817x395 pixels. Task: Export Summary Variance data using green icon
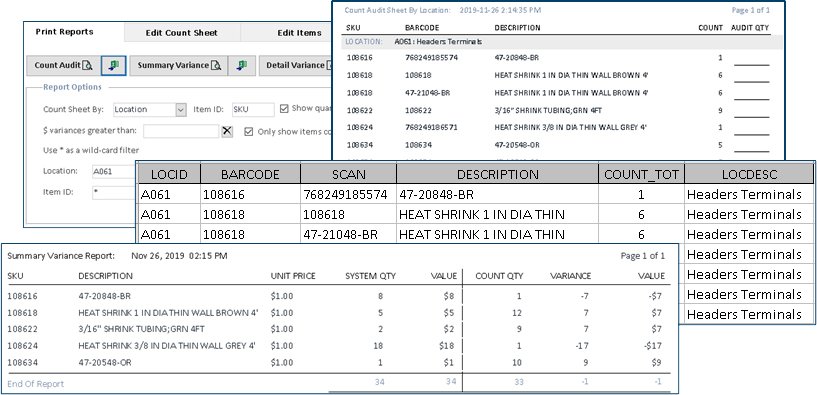click(242, 65)
